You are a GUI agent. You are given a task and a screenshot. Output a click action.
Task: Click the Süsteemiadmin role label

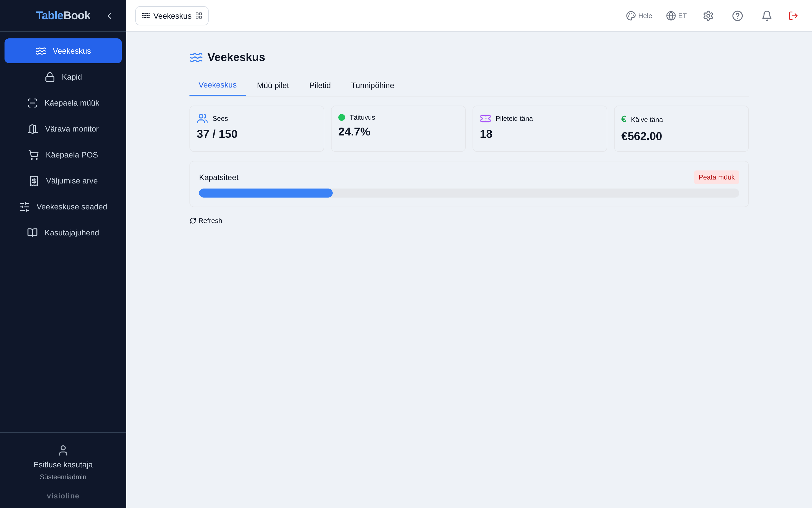63,477
